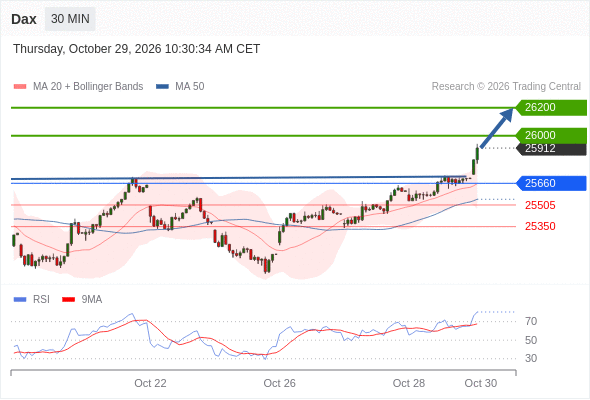Click the 9MA red legend swatch
This screenshot has width=590, height=400.
click(68, 300)
